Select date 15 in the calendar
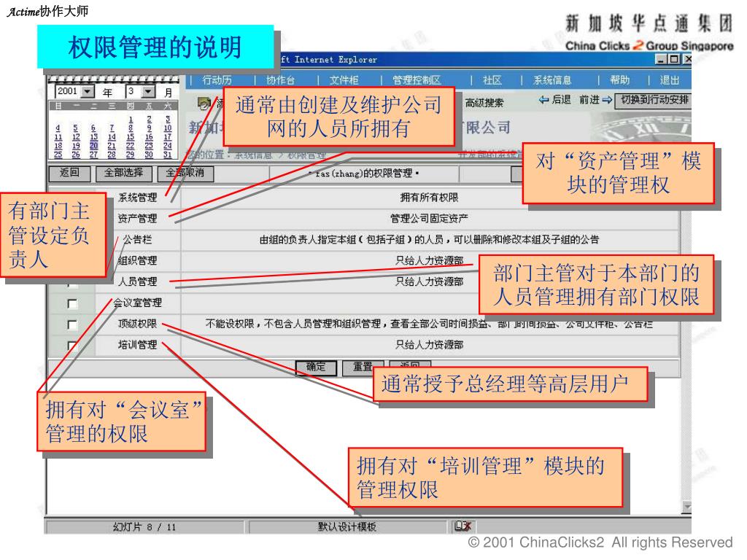 [x=131, y=136]
